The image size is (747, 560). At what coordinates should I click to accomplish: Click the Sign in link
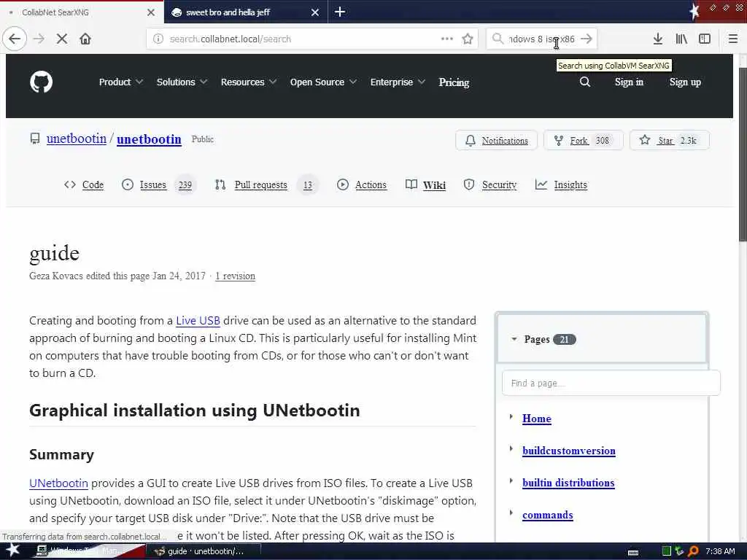[x=629, y=82]
